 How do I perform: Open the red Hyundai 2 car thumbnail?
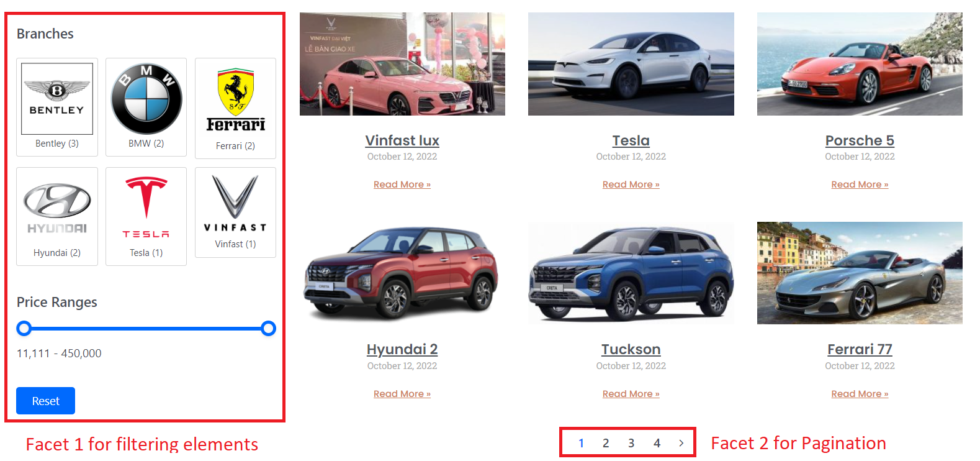402,273
